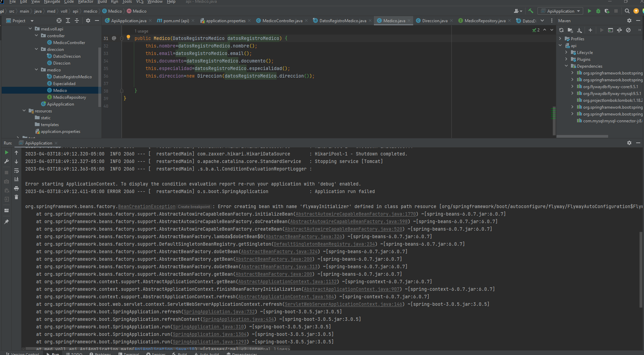
Task: Collapse the controller folder
Action: click(x=37, y=36)
